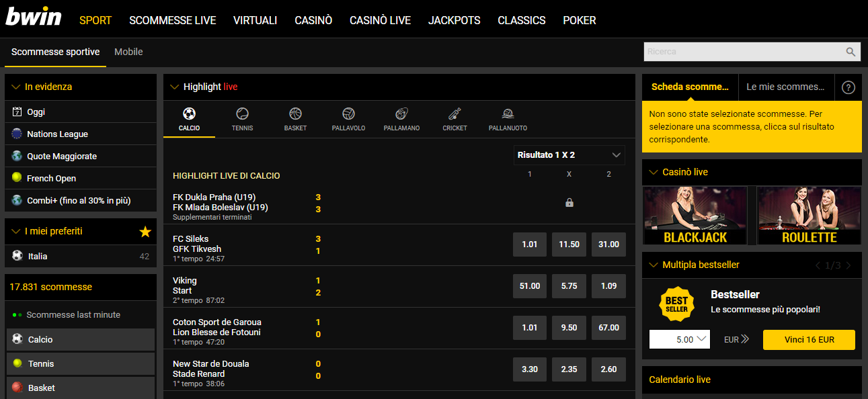Select the Pallavolo volleyball icon
The height and width of the screenshot is (399, 868).
(348, 114)
